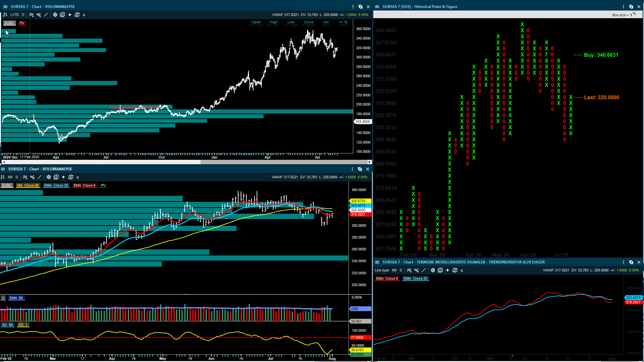The image size is (644, 362).
Task: Open the settings gear of the TRENDINDIKATOR chart
Action: 433,270
